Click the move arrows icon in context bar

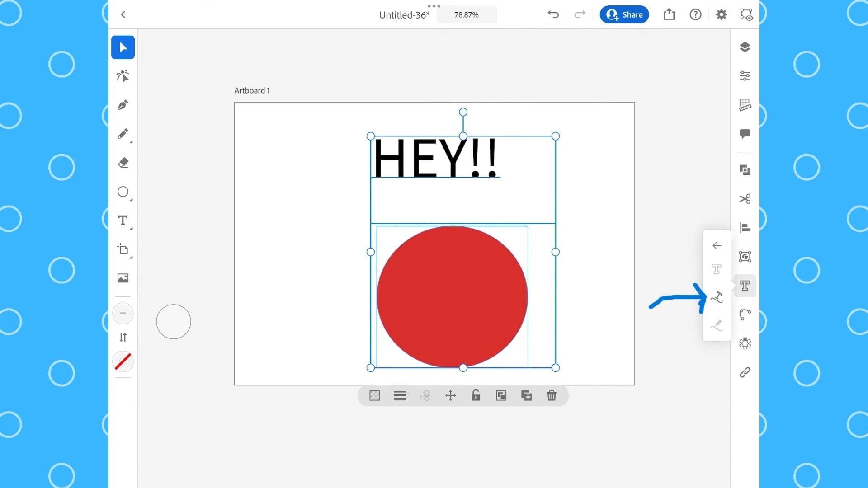(x=451, y=396)
